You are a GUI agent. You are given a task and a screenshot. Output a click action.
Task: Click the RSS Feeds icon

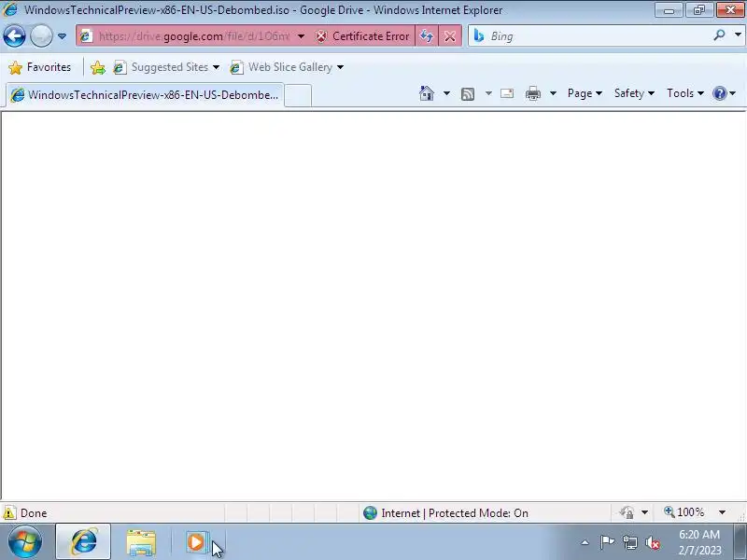click(468, 94)
